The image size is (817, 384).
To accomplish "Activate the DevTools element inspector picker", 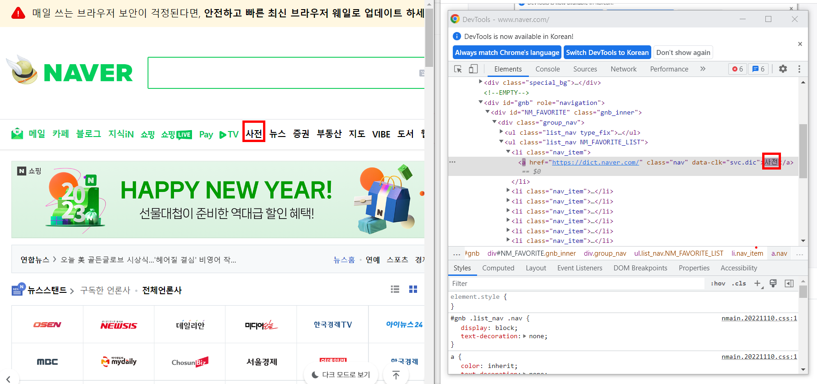I will click(x=458, y=69).
